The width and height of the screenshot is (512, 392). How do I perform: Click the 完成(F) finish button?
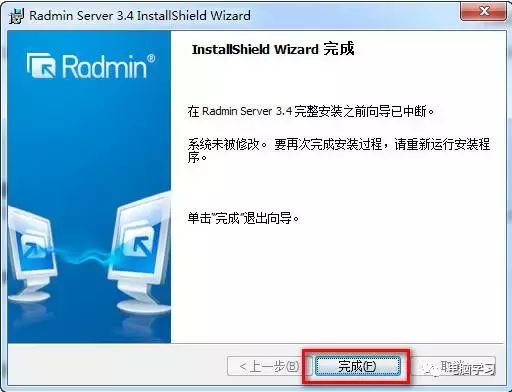pos(357,366)
